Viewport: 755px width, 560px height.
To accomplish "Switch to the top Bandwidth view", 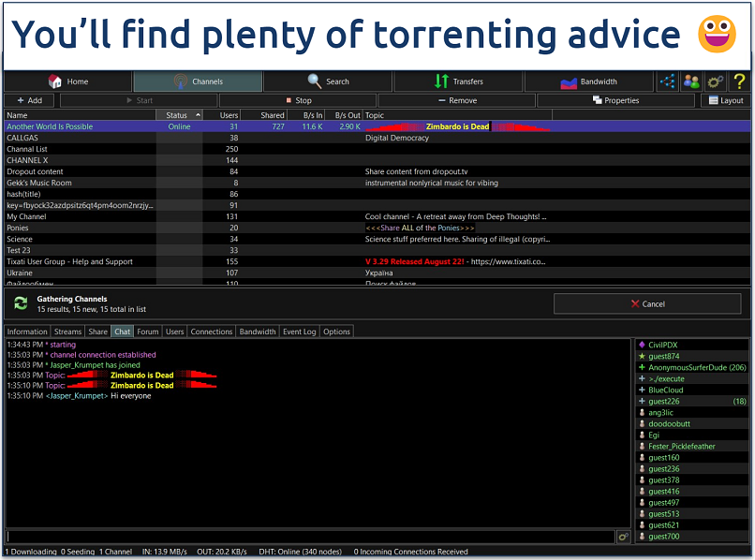I will tap(589, 81).
